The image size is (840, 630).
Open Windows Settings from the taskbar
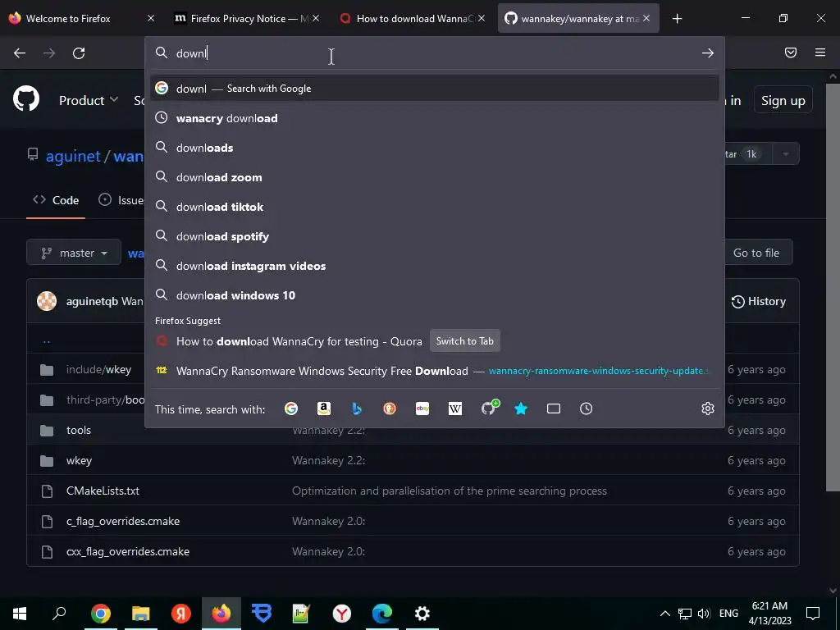(x=422, y=614)
